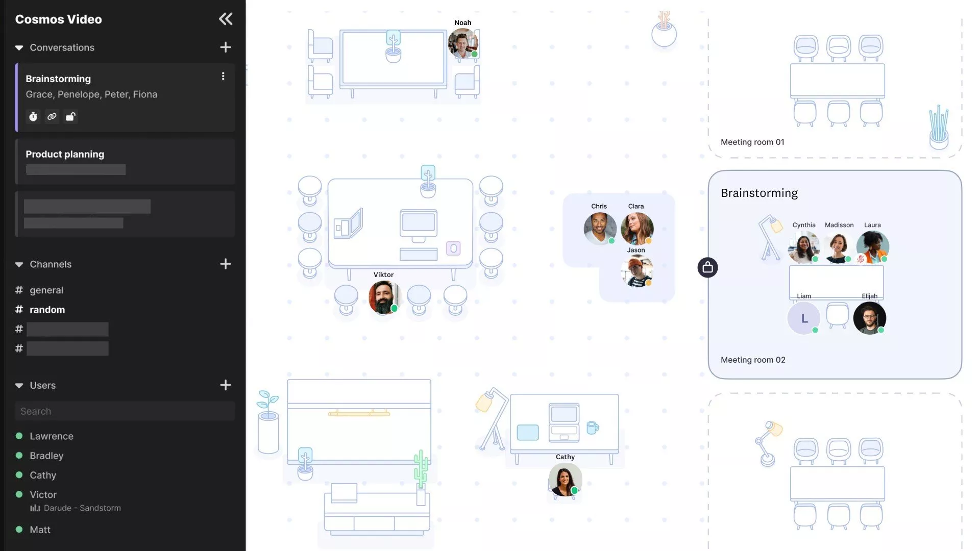
Task: Collapse the sidebar with double chevron
Action: [225, 19]
